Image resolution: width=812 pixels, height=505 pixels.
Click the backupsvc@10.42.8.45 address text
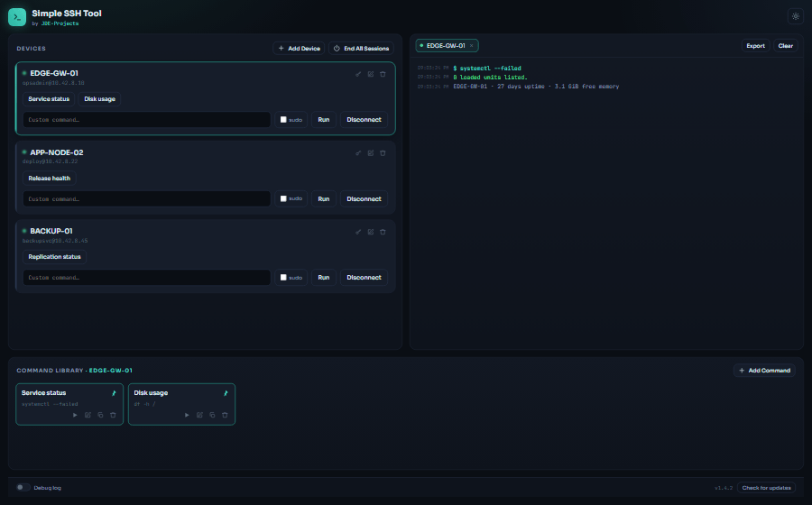55,241
